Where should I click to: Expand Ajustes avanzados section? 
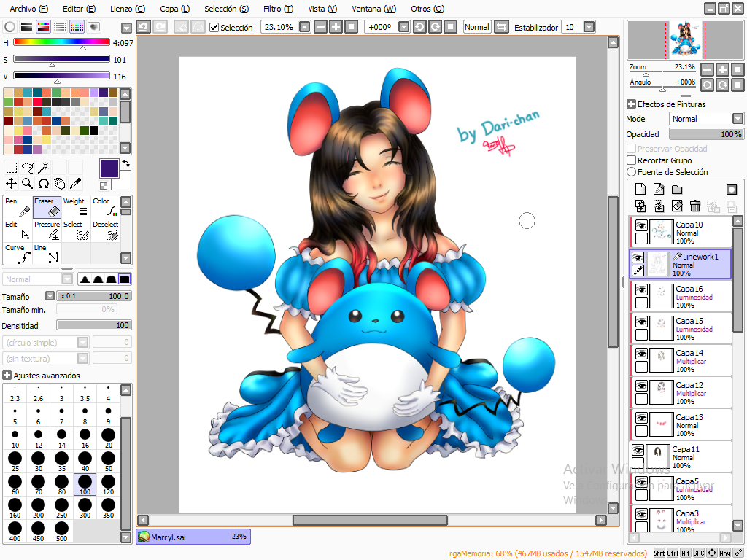click(7, 376)
